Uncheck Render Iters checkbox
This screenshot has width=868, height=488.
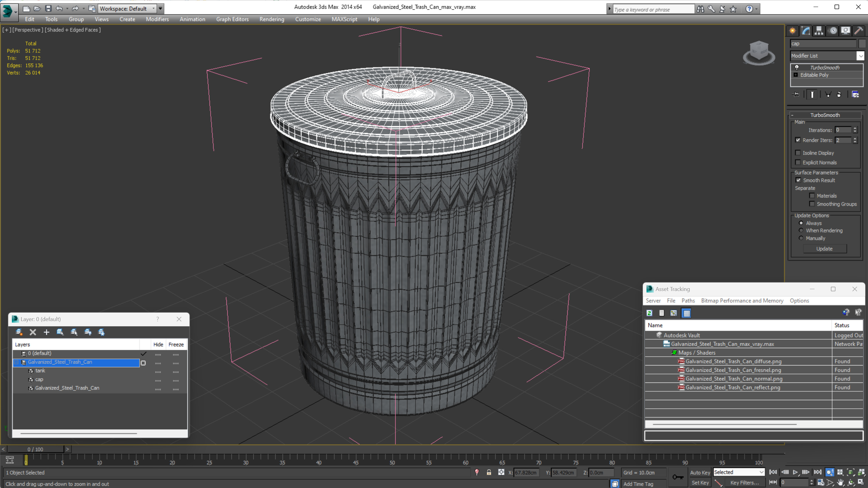[x=798, y=140]
